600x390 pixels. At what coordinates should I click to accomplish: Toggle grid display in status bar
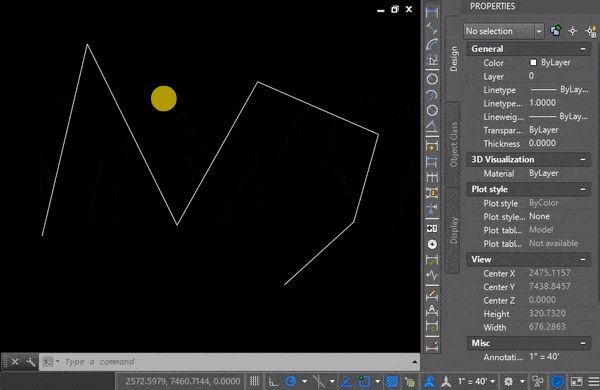pos(254,381)
